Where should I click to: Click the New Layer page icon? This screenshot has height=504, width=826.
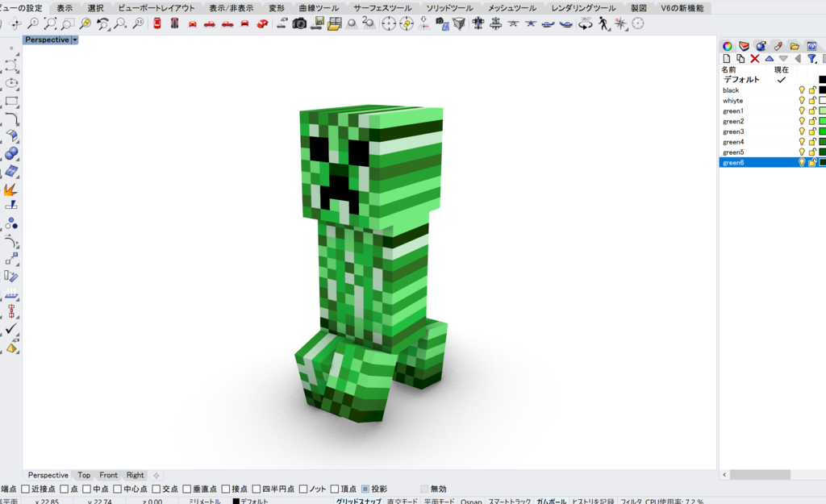(727, 59)
